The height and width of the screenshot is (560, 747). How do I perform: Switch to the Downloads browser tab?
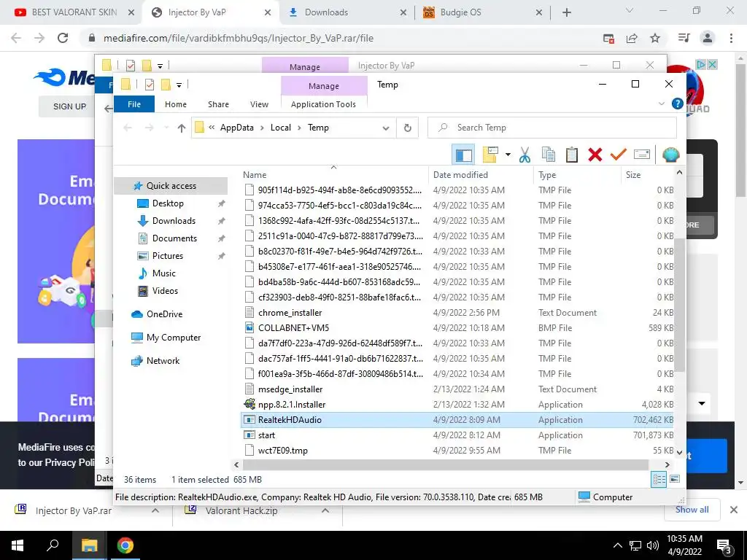click(x=326, y=12)
